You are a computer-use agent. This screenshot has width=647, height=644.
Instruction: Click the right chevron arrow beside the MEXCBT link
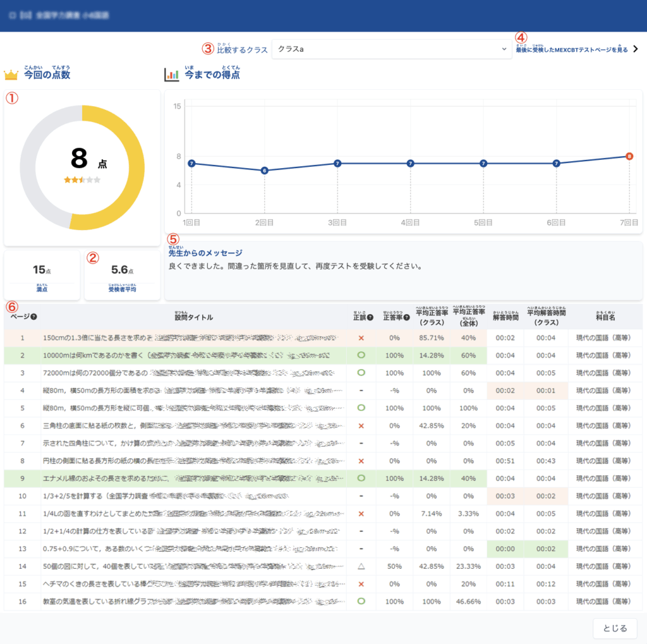[x=636, y=49]
